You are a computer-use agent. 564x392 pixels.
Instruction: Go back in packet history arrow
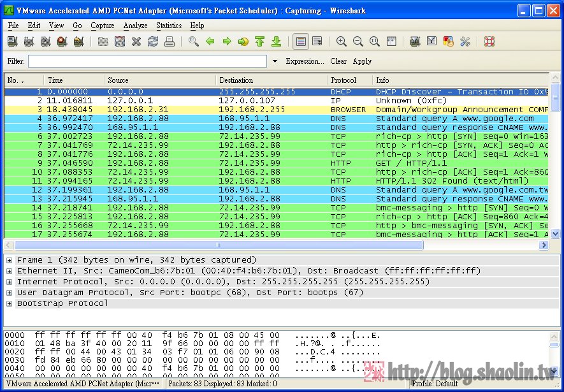point(210,41)
